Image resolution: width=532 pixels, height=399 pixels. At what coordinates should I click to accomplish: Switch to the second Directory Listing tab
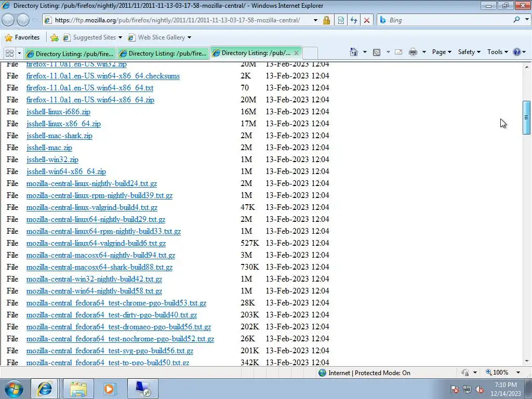point(163,54)
